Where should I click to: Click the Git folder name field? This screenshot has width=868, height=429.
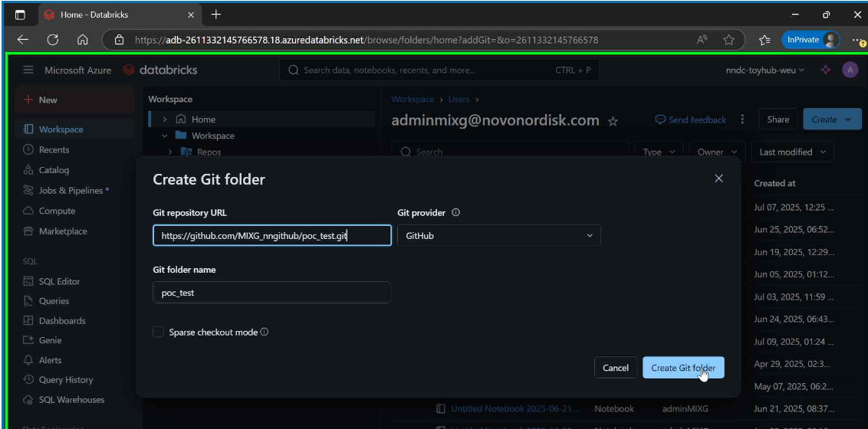pos(271,293)
